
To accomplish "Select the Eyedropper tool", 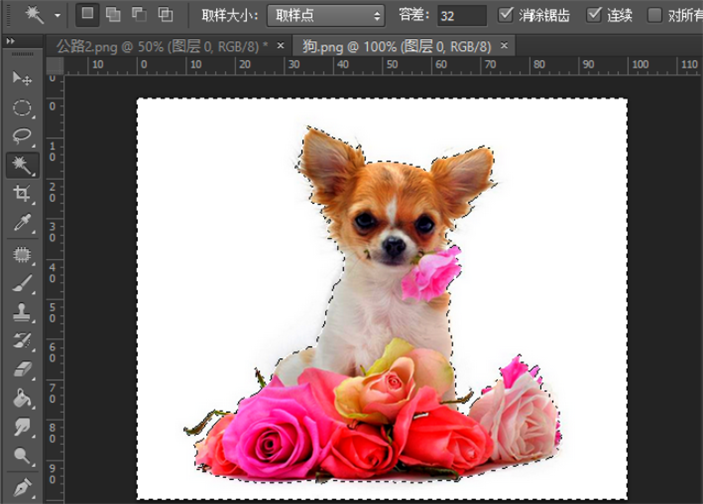I will [22, 223].
